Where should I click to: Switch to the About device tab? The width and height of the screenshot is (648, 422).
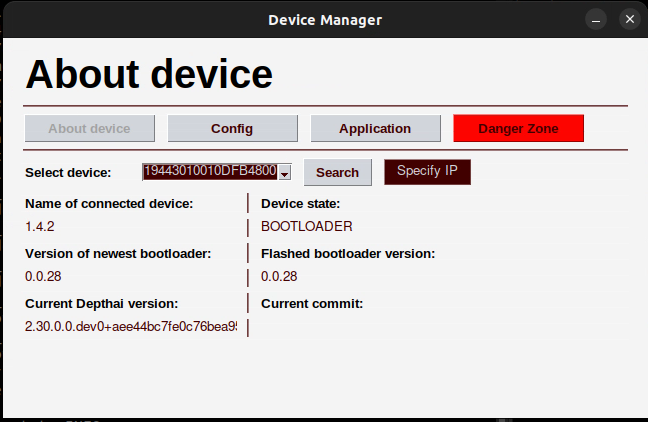(90, 128)
